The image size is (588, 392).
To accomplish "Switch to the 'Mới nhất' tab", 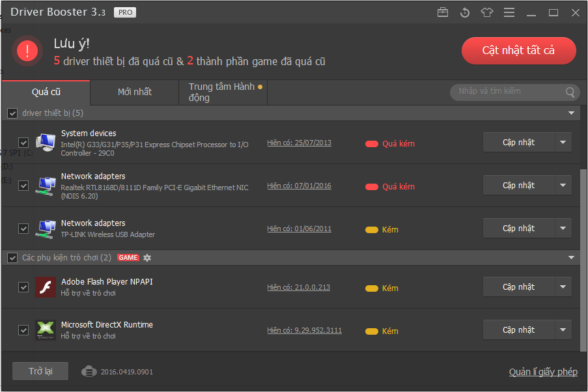I will [x=135, y=92].
